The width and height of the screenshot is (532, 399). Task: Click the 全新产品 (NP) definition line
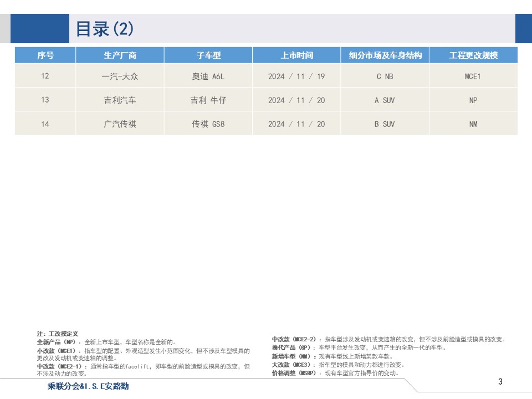point(106,342)
